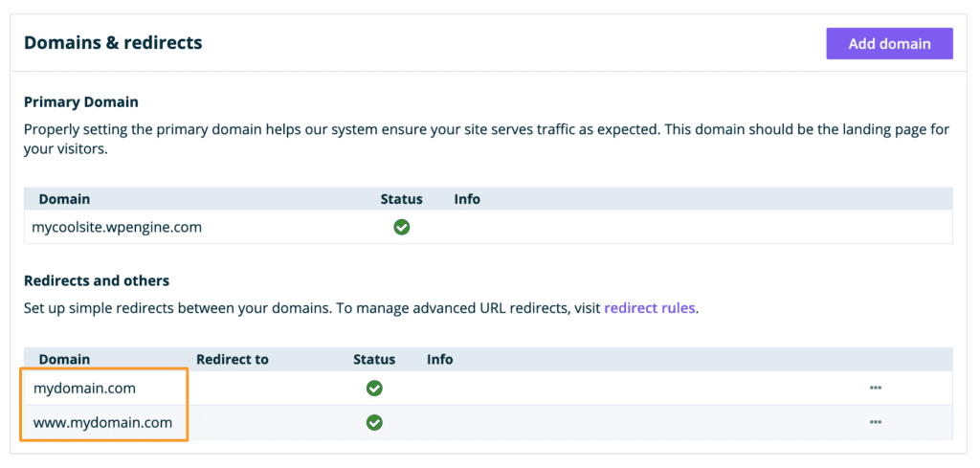This screenshot has height=468, width=980.
Task: Click the Domain column header in Primary Domain table
Action: coord(64,199)
